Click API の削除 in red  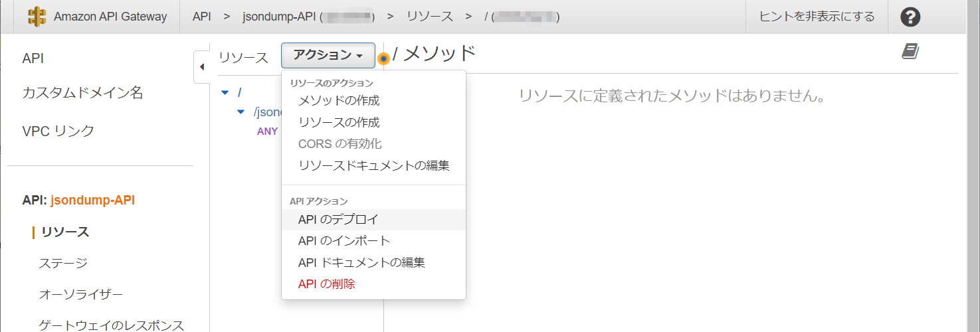coord(327,284)
